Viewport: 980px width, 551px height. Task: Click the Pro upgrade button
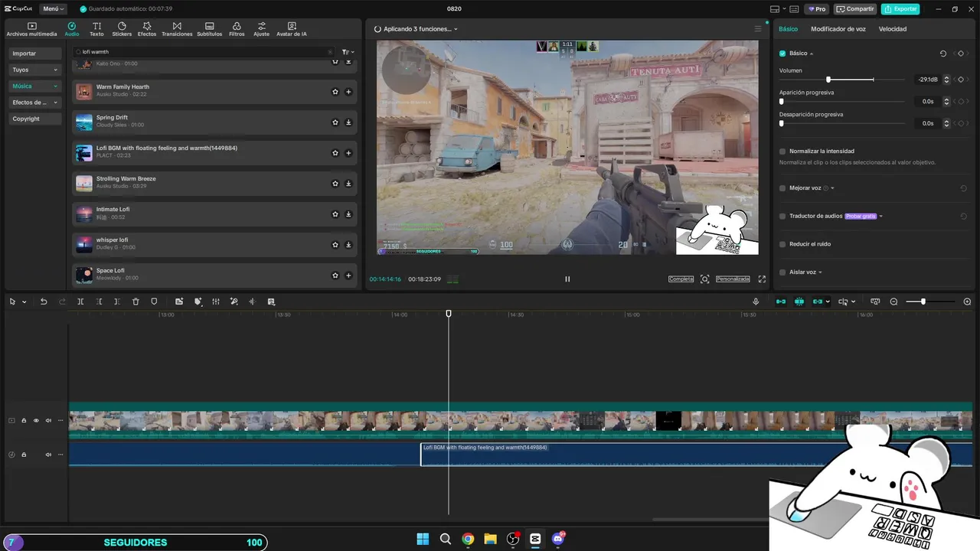[817, 9]
